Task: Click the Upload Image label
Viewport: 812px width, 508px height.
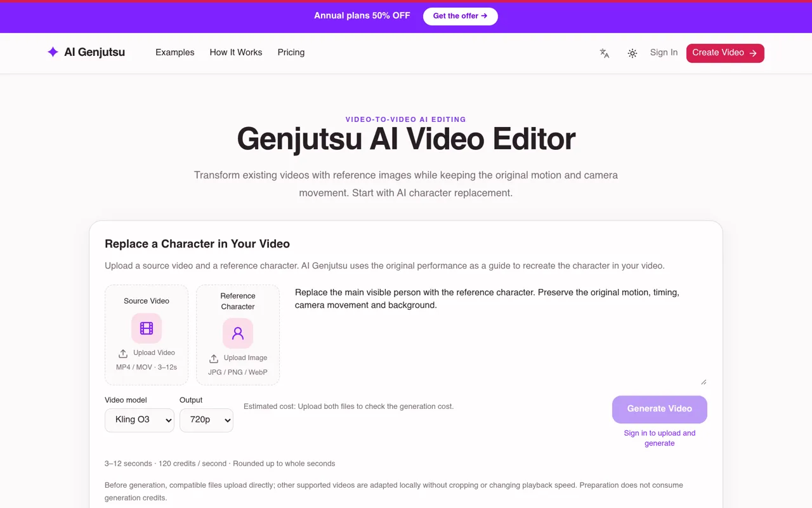Action: pos(246,358)
